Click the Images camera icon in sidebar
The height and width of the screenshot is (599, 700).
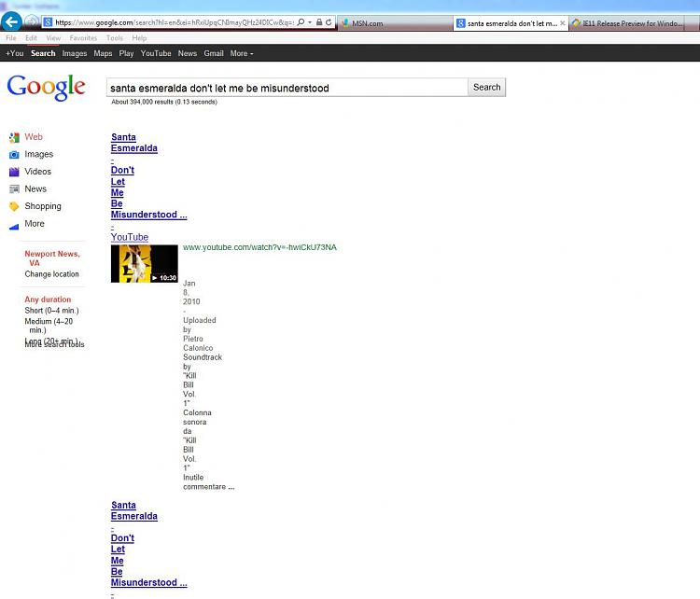click(x=14, y=155)
